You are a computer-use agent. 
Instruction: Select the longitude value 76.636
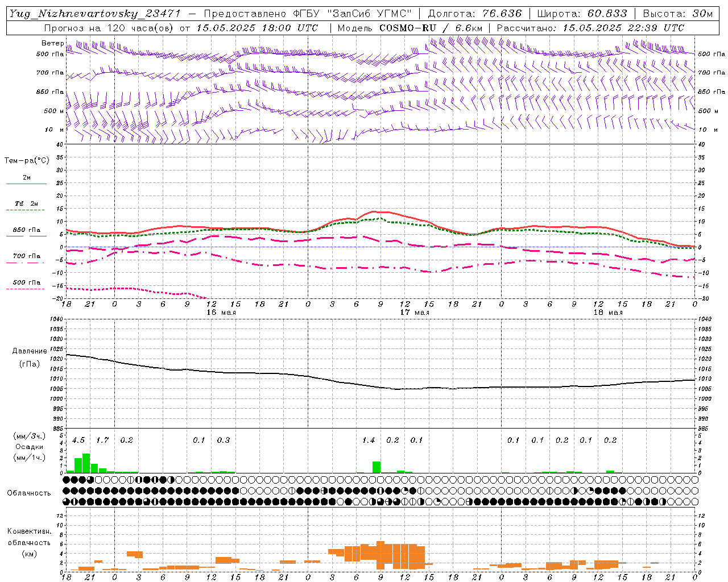pos(502,14)
